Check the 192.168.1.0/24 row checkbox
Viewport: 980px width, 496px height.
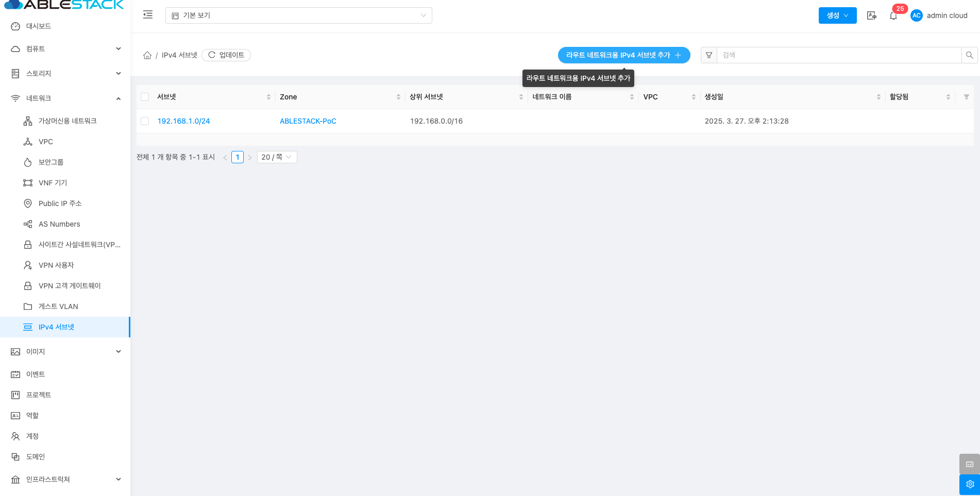tap(145, 121)
